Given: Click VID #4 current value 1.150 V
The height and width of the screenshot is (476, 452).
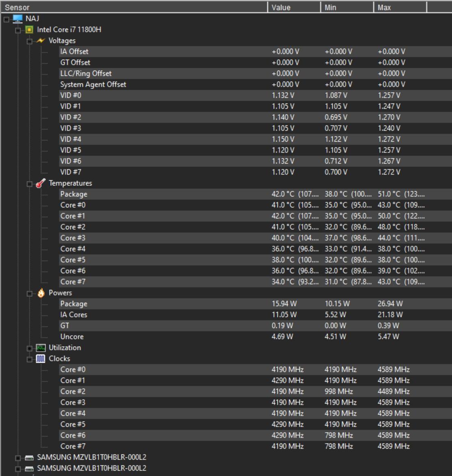Looking at the screenshot, I should 283,139.
